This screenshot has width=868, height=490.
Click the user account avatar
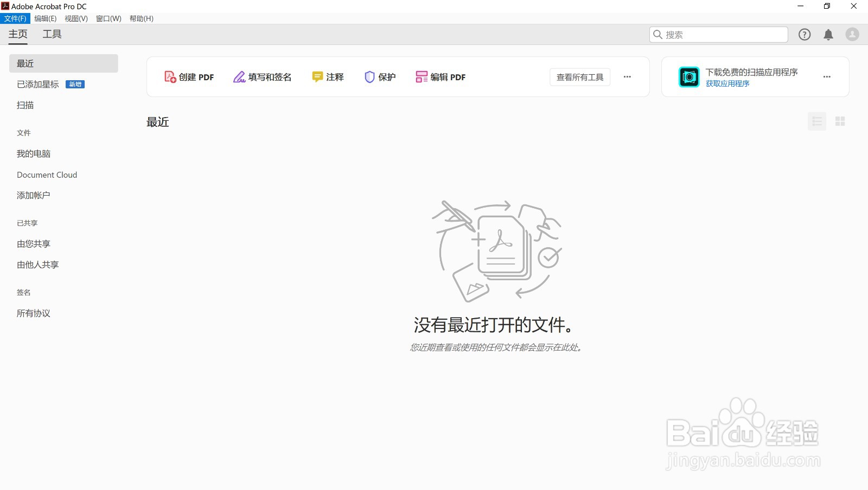852,34
